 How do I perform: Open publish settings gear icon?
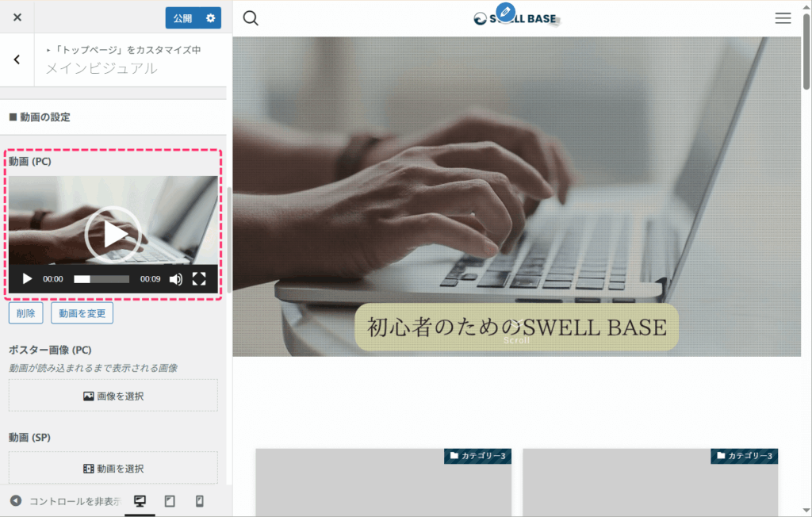tap(211, 18)
